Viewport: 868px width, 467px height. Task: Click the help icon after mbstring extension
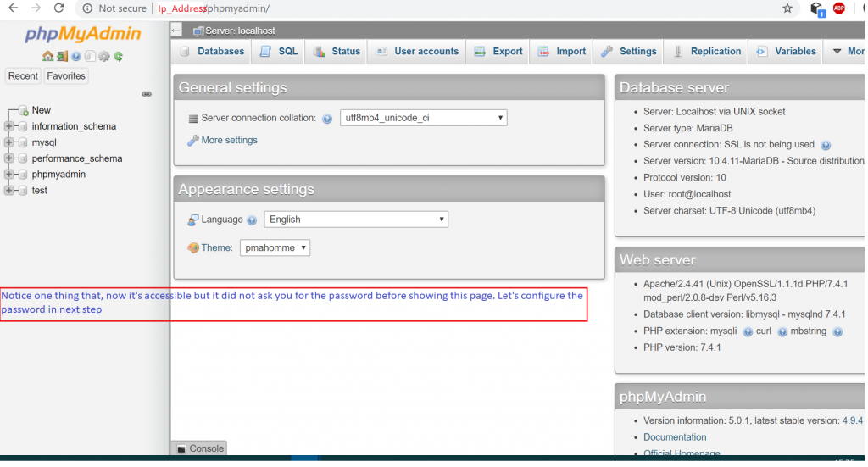pyautogui.click(x=837, y=332)
